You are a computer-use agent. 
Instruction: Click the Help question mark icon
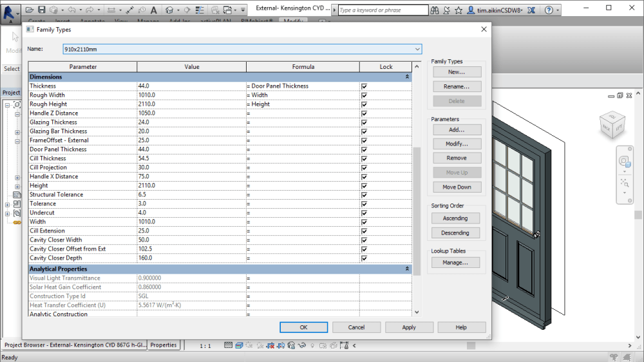549,10
